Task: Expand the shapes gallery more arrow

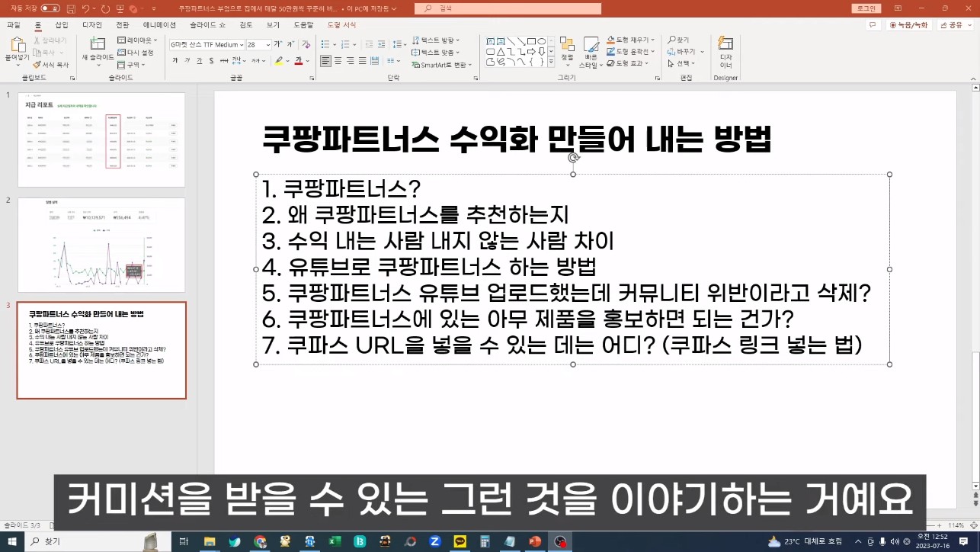Action: tap(551, 62)
